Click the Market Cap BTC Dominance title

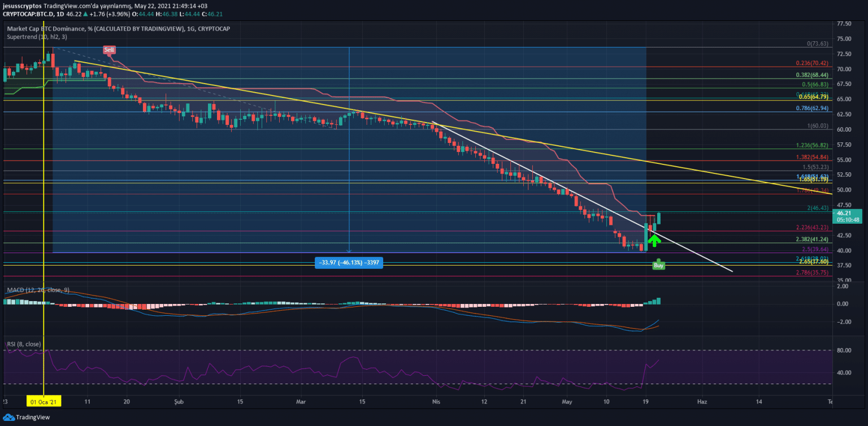[118, 28]
